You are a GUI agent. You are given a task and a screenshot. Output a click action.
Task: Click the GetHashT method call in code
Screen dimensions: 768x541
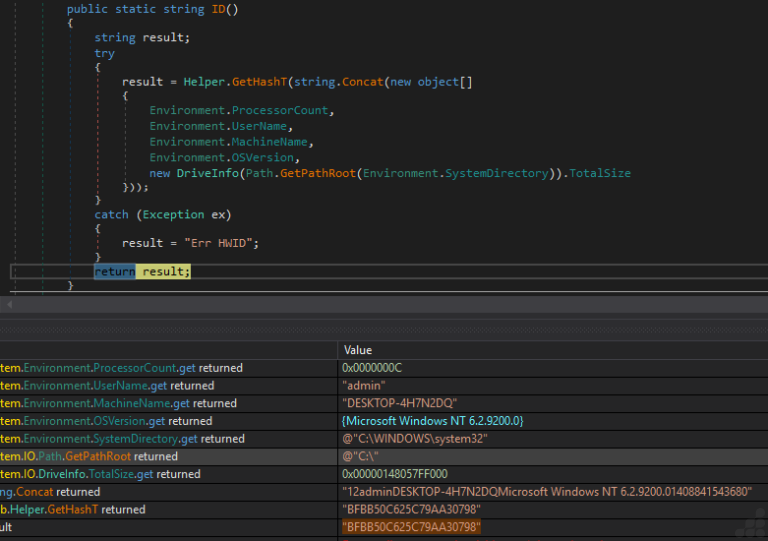coord(259,82)
